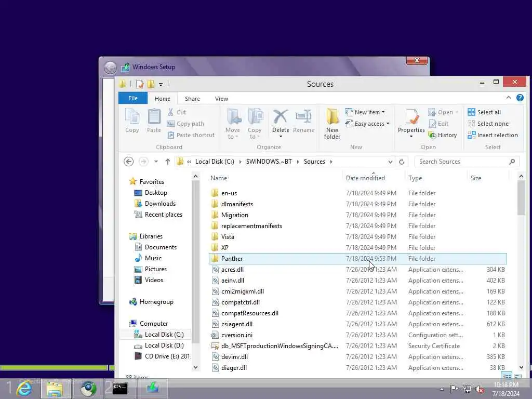This screenshot has height=399, width=532.
Task: Select the Panther folder row
Action: click(357, 259)
